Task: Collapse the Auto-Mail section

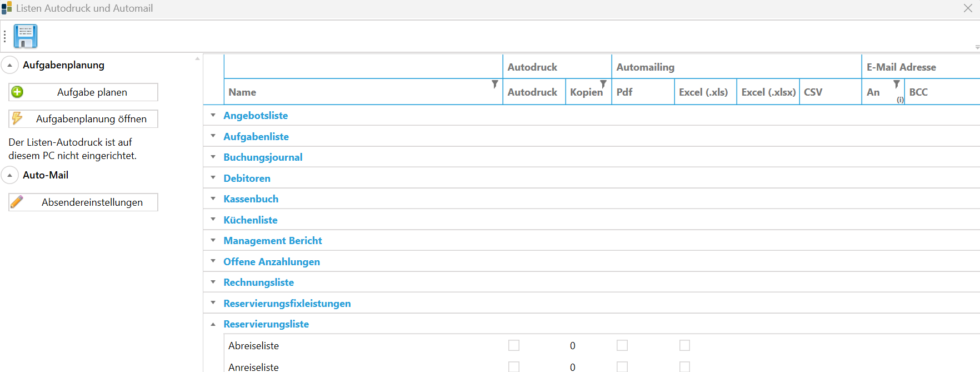Action: tap(10, 175)
